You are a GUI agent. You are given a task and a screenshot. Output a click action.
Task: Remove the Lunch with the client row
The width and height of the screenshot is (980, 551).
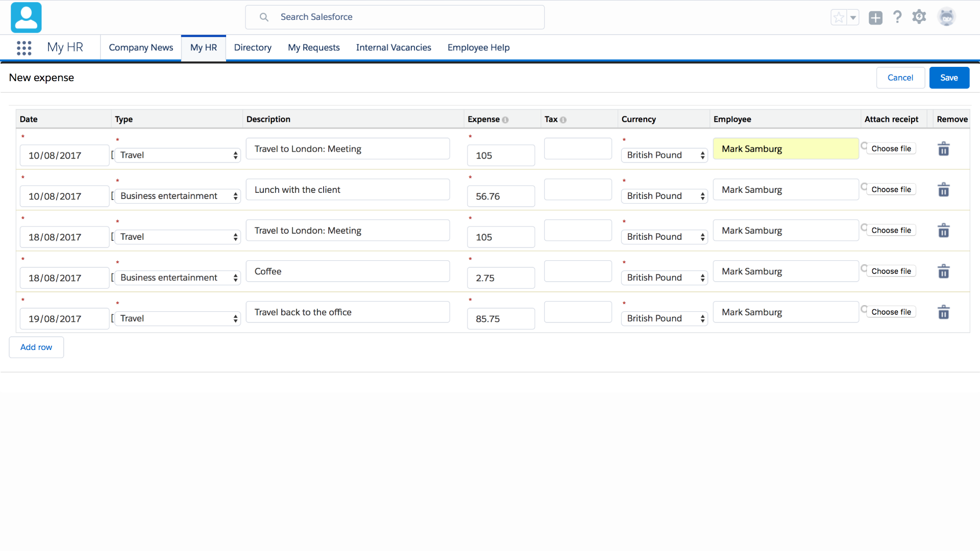[943, 190]
